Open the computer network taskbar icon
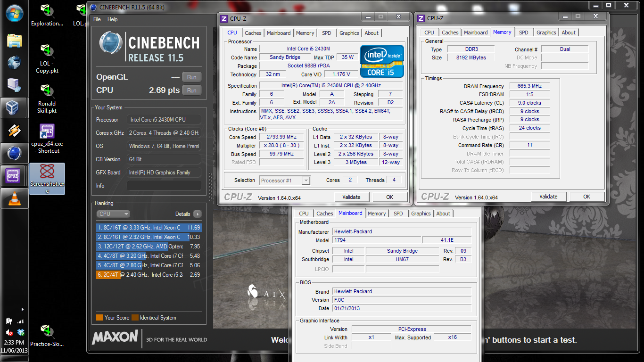Screen dimensions: 644x362 tap(14, 84)
